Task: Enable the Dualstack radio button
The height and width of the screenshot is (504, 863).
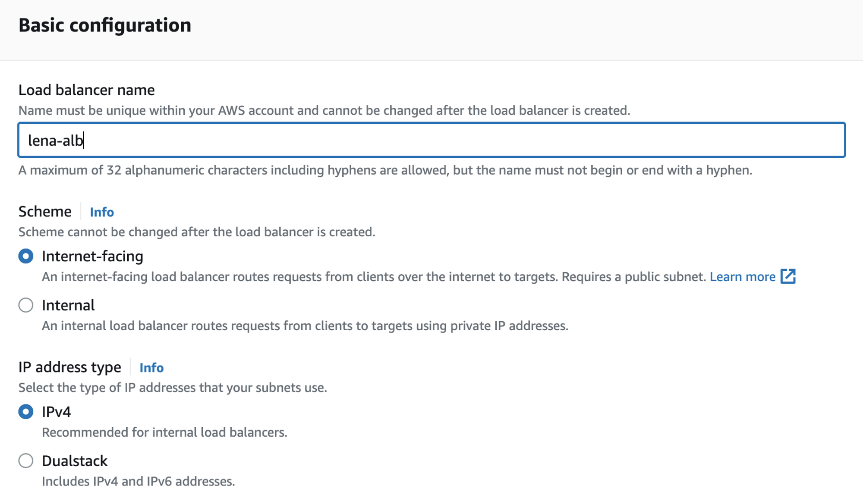Action: coord(26,461)
